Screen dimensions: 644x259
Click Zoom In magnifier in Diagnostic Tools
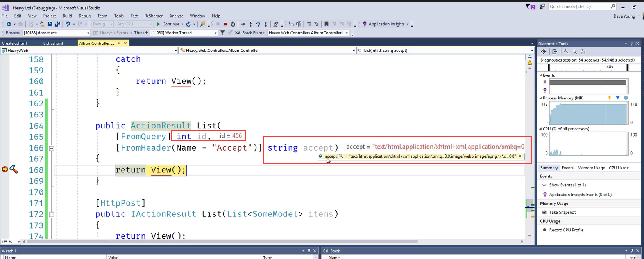(x=566, y=51)
